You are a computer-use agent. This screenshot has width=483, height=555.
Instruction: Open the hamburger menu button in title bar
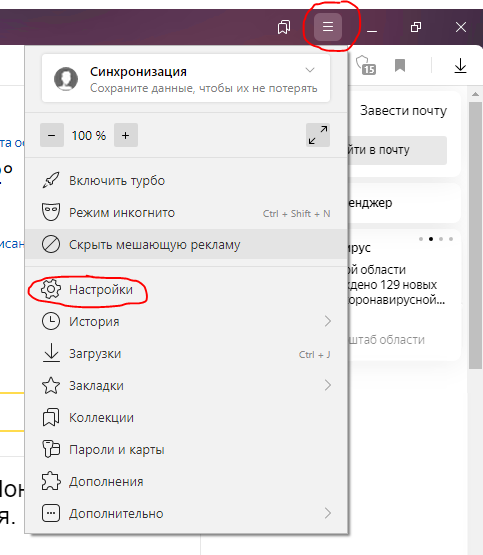point(328,27)
